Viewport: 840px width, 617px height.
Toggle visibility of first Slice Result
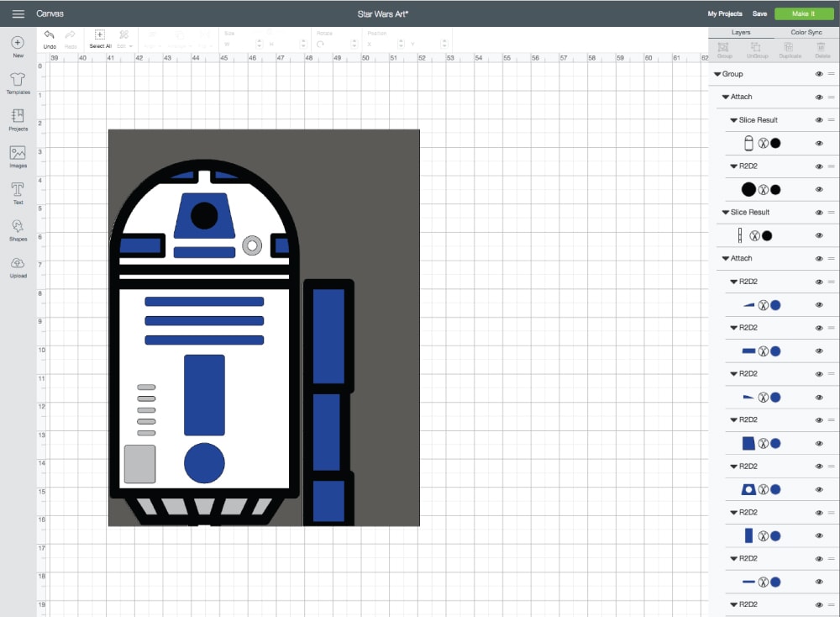point(819,120)
